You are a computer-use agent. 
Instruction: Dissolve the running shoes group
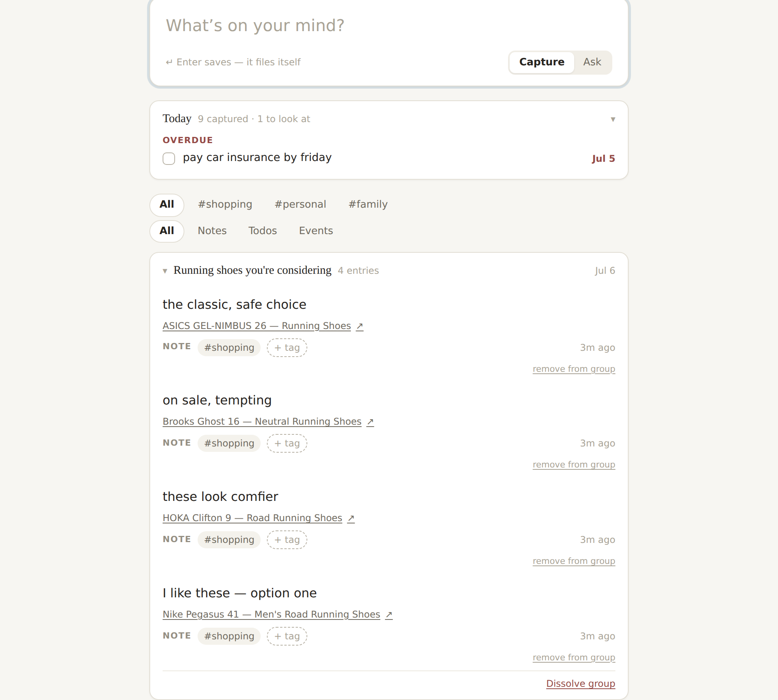coord(580,684)
